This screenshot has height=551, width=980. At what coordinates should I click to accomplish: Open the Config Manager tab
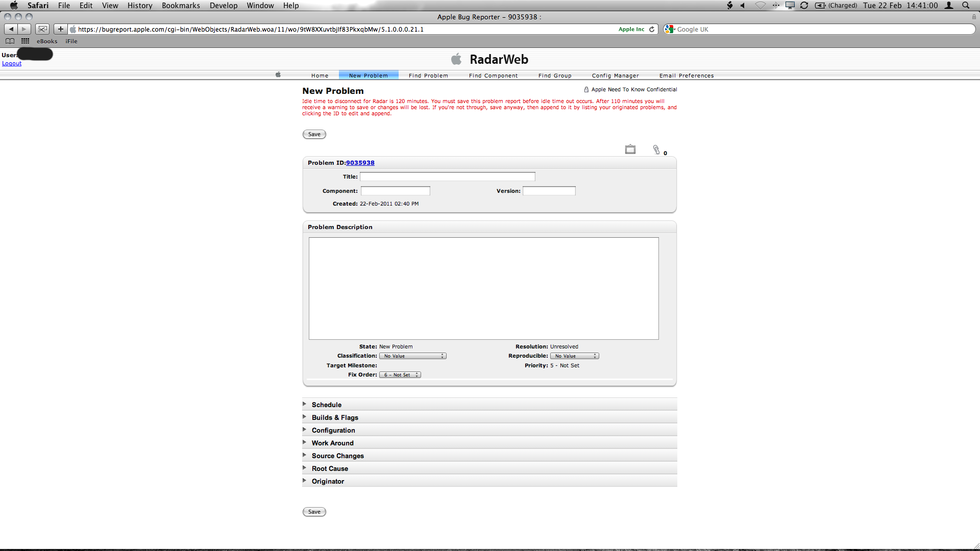point(616,76)
